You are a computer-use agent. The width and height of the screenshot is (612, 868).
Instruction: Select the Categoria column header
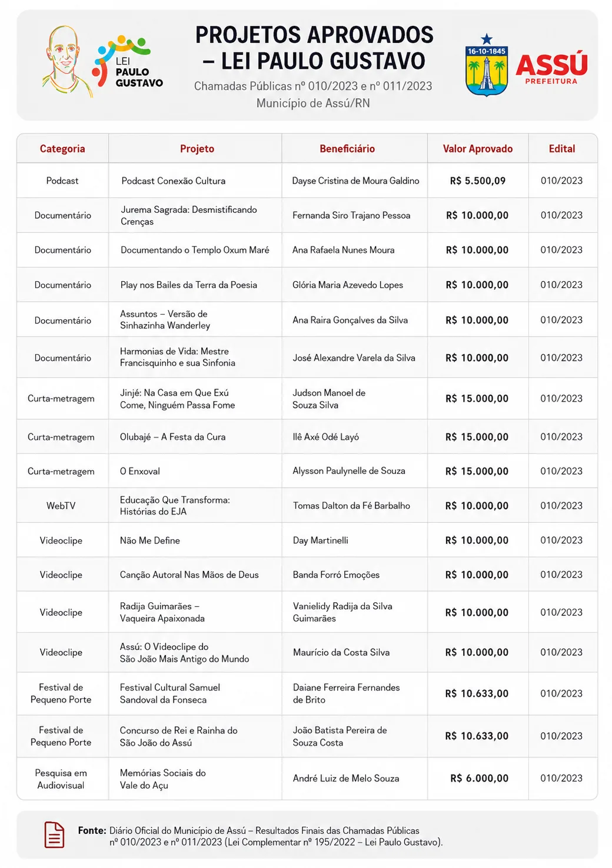tap(62, 149)
